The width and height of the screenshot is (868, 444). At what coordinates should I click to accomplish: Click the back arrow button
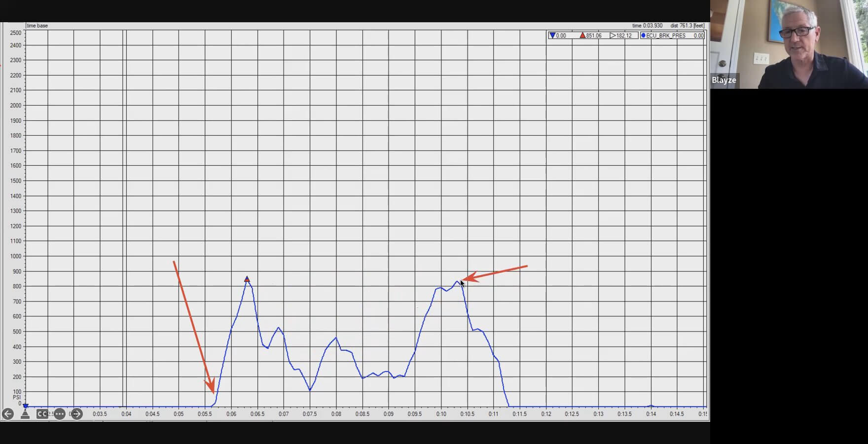tap(8, 414)
